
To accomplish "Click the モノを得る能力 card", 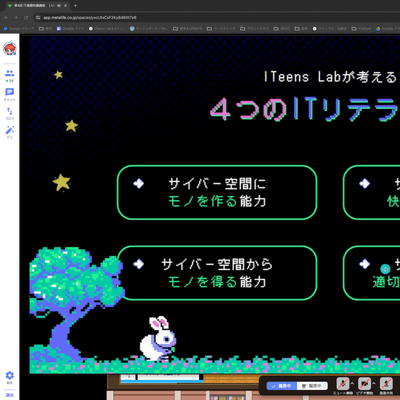I will pos(217,273).
